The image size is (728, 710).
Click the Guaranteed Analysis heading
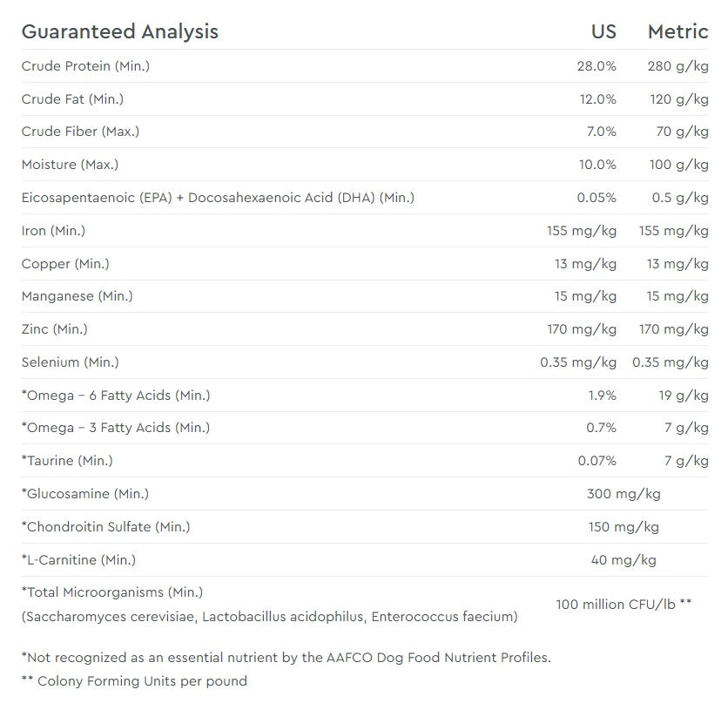(119, 32)
